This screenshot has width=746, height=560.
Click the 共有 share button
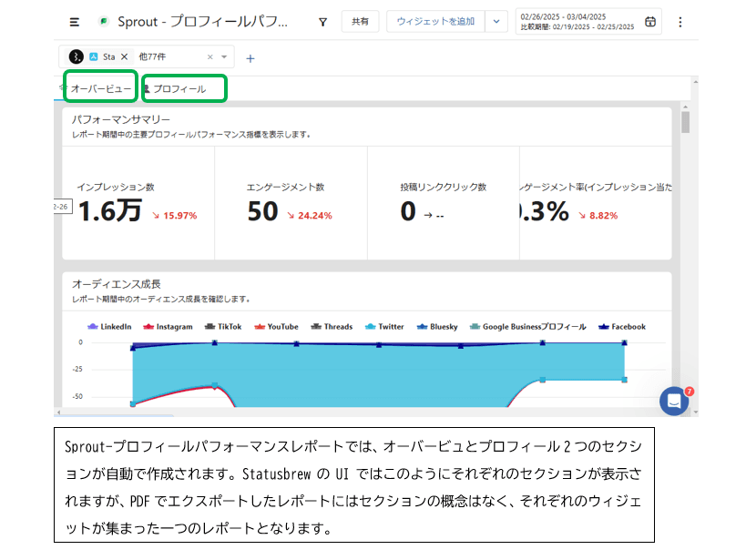(360, 22)
